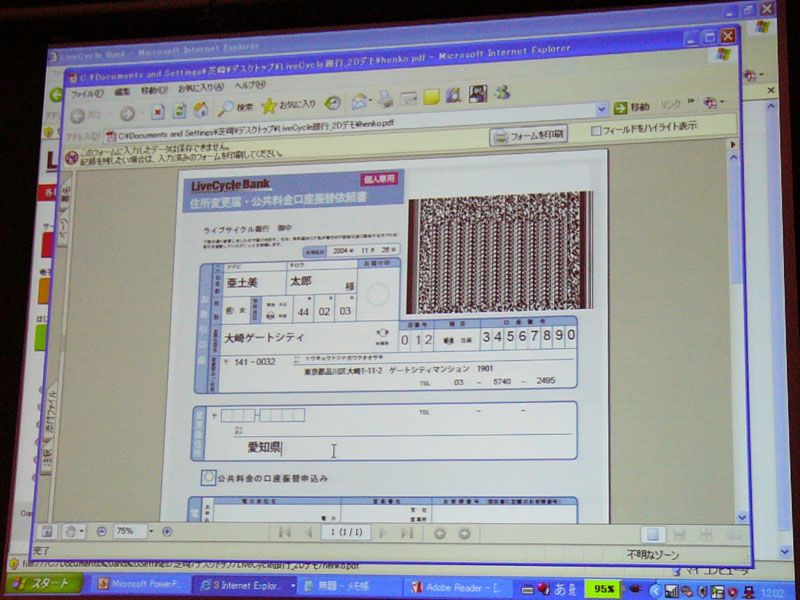Open the Search (検索) magnifier tool
This screenshot has height=600, width=800.
pos(235,108)
